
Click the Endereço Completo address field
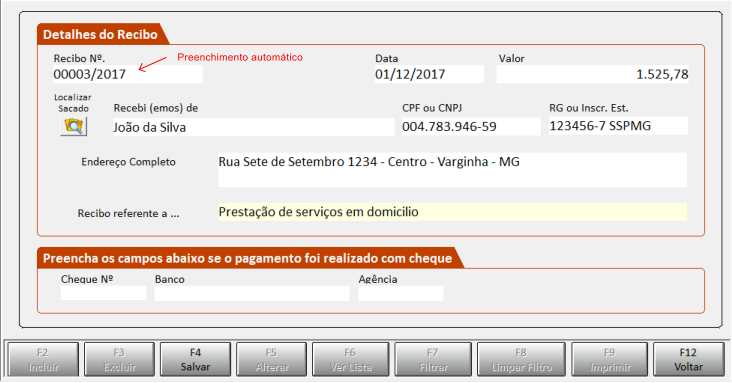pos(452,170)
